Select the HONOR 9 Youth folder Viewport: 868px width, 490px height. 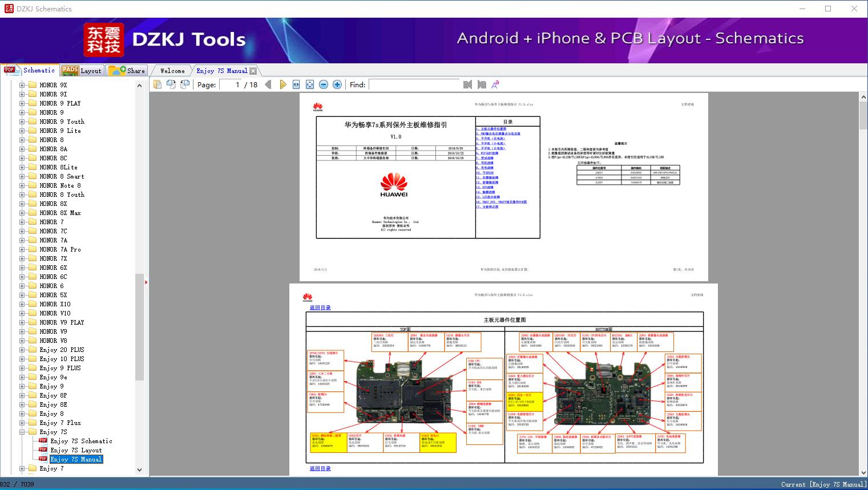62,122
